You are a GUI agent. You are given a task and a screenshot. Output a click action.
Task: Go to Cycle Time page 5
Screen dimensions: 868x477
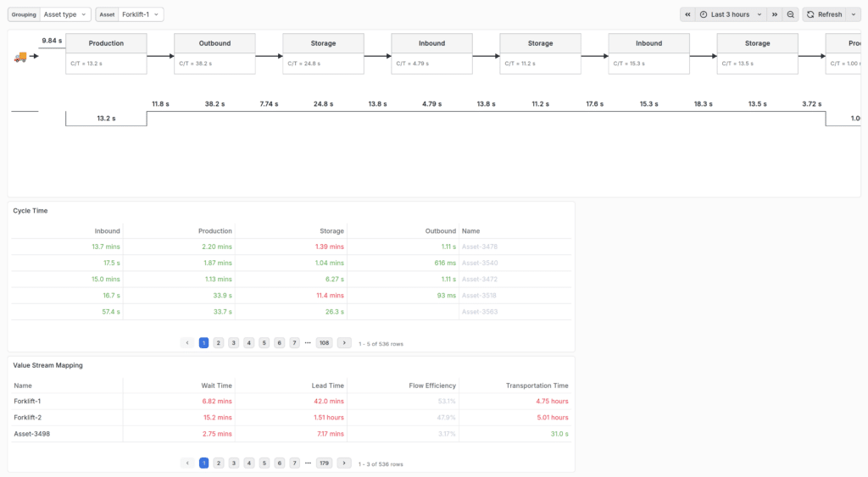264,343
